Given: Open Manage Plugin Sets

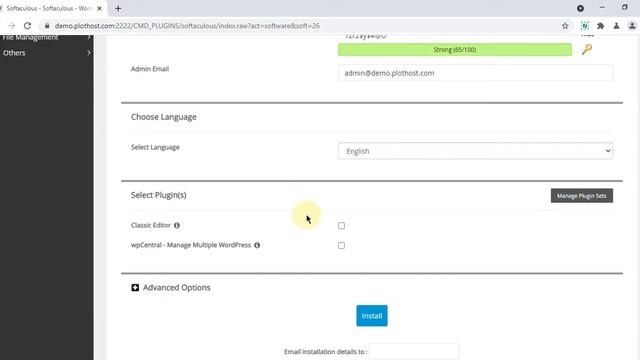Looking at the screenshot, I should click(582, 196).
